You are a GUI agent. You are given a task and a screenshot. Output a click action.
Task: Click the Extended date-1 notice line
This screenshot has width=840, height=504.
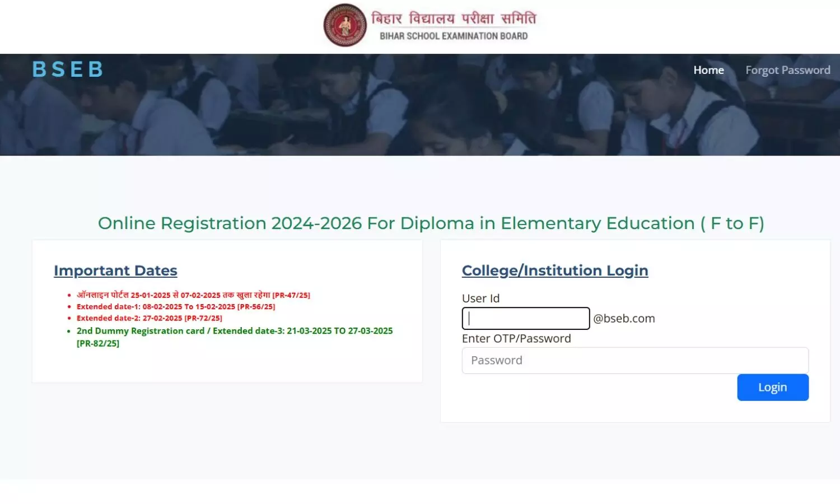(176, 306)
